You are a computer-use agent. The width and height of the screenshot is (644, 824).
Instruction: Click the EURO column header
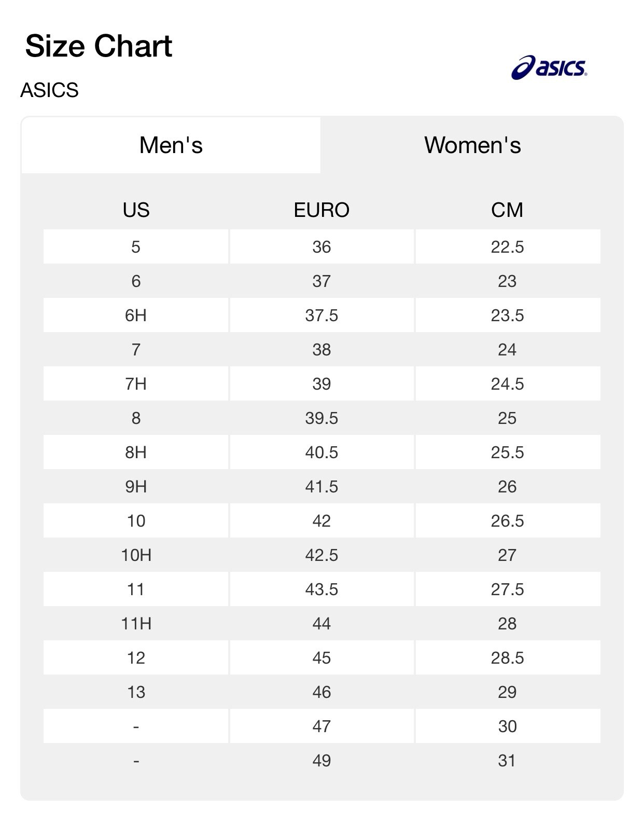[321, 210]
